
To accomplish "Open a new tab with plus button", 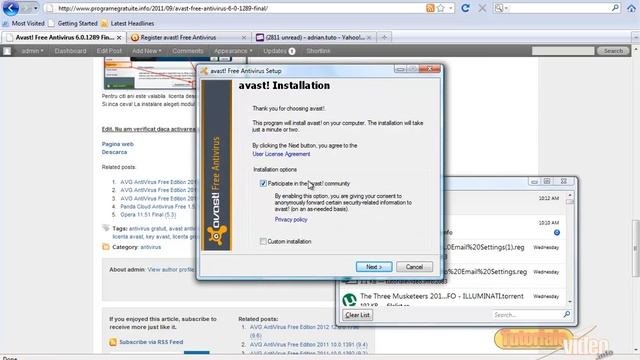I will 384,38.
